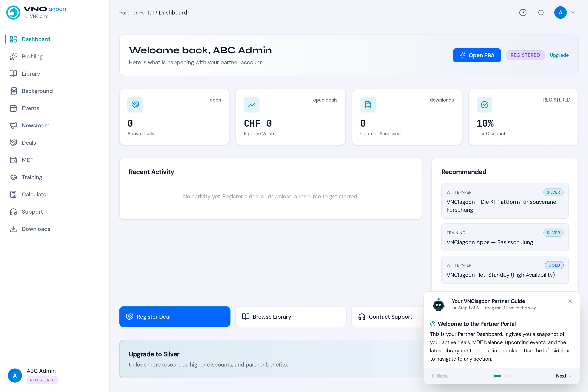This screenshot has width=588, height=392.
Task: Click the info circle icon in header
Action: coord(541,13)
